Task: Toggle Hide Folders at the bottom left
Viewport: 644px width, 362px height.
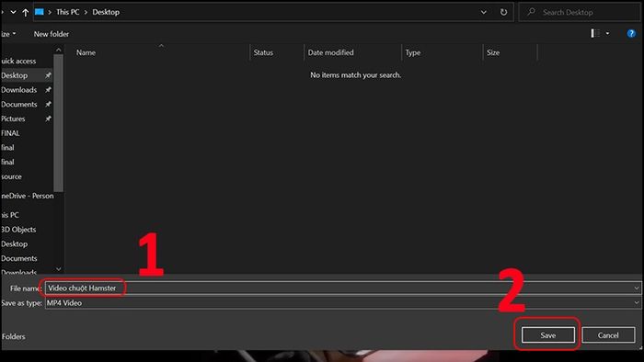Action: click(13, 336)
